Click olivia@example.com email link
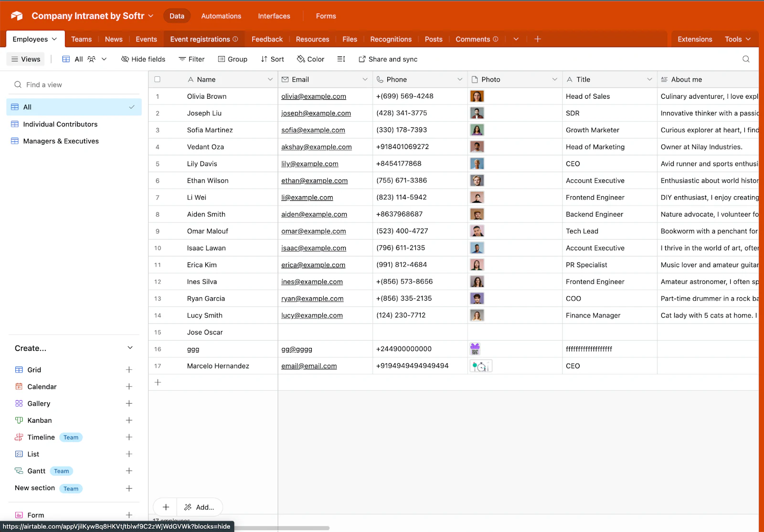The height and width of the screenshot is (532, 764). (314, 96)
